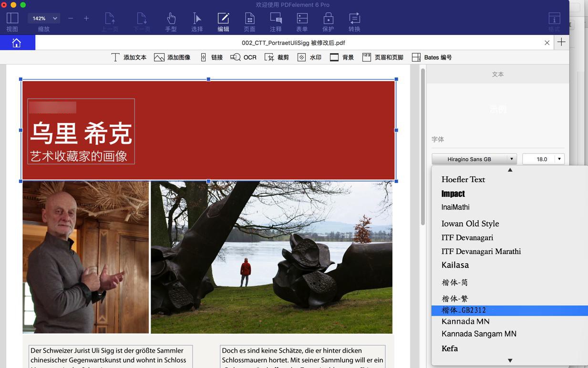Add a new tab with plus button
The width and height of the screenshot is (588, 368).
click(x=561, y=42)
